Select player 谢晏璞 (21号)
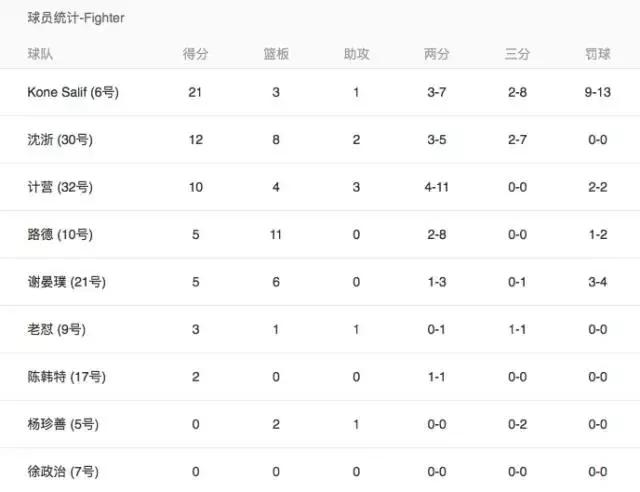640x492 pixels. click(x=66, y=282)
